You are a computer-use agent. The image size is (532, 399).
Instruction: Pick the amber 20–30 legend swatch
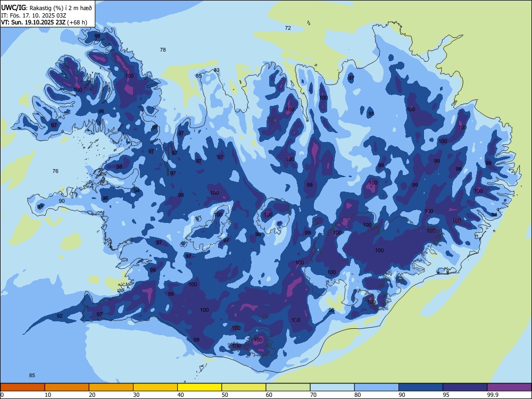111,387
